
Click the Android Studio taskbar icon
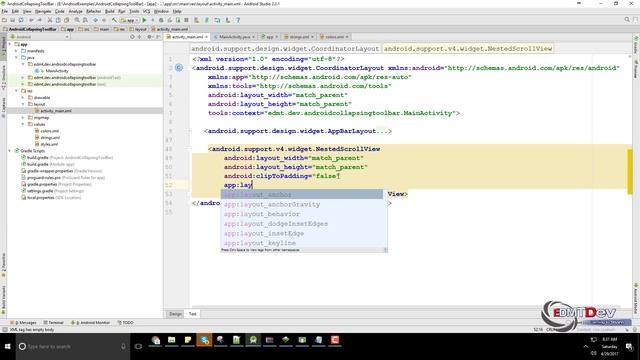(x=253, y=340)
